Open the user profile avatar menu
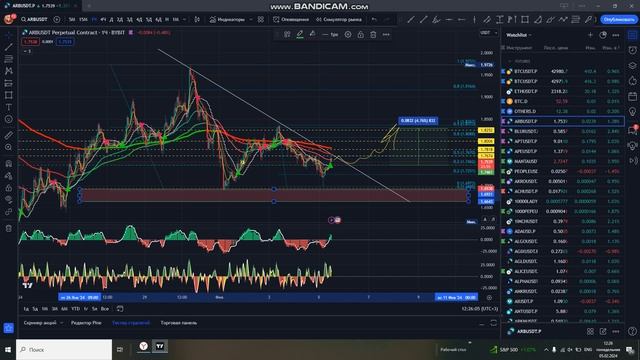 click(x=9, y=19)
